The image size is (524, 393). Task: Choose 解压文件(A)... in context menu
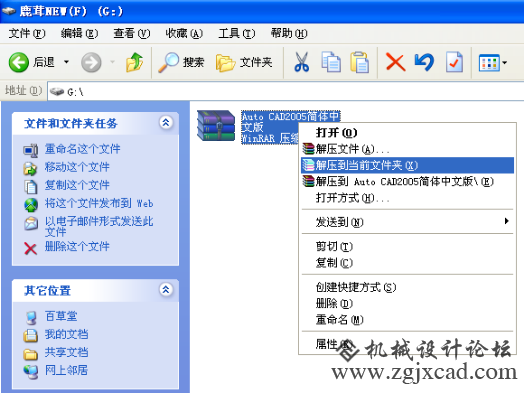pyautogui.click(x=407, y=149)
